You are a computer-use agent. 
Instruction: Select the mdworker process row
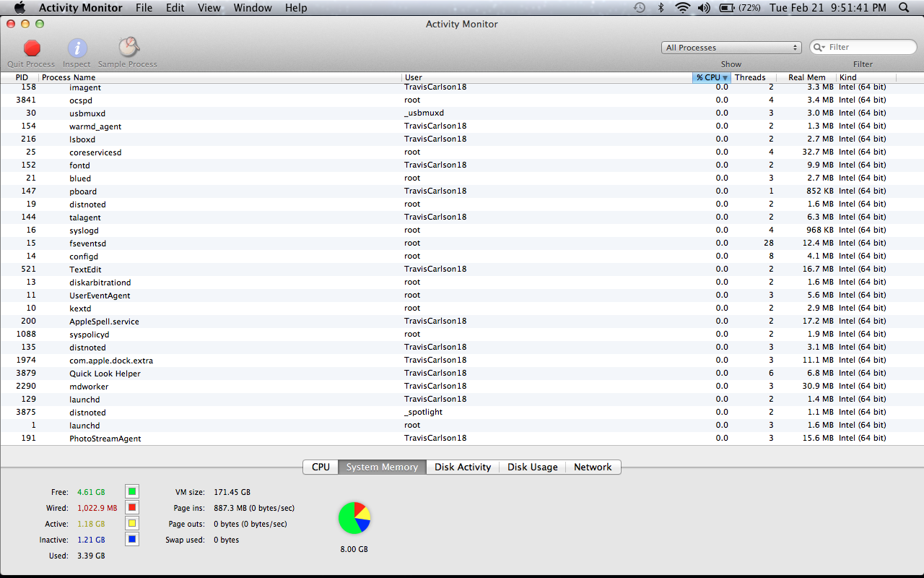tap(462, 386)
